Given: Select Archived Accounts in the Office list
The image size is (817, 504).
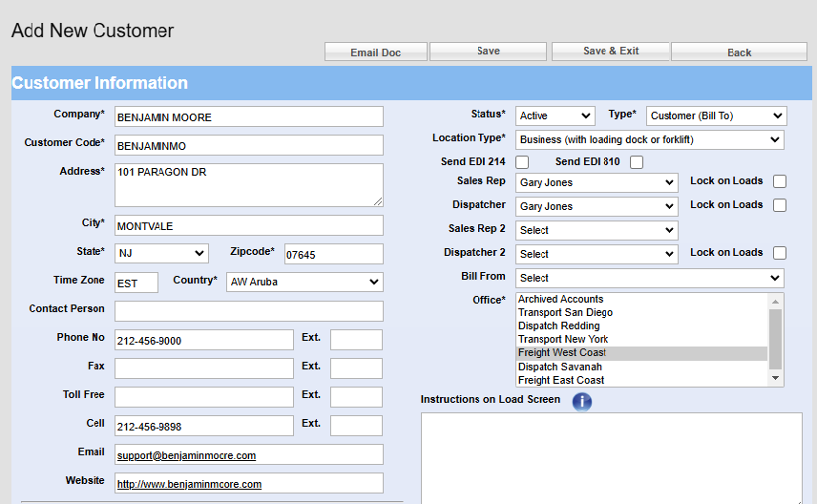Looking at the screenshot, I should [642, 299].
